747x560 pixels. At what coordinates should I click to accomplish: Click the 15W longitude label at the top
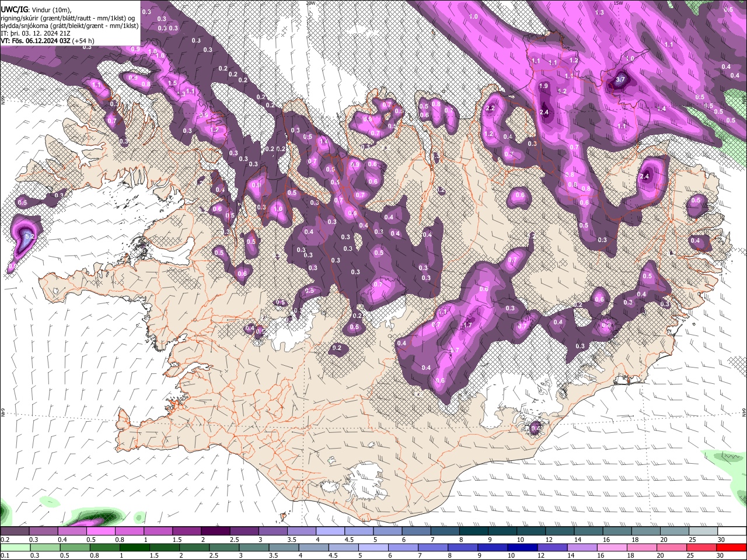pos(618,3)
